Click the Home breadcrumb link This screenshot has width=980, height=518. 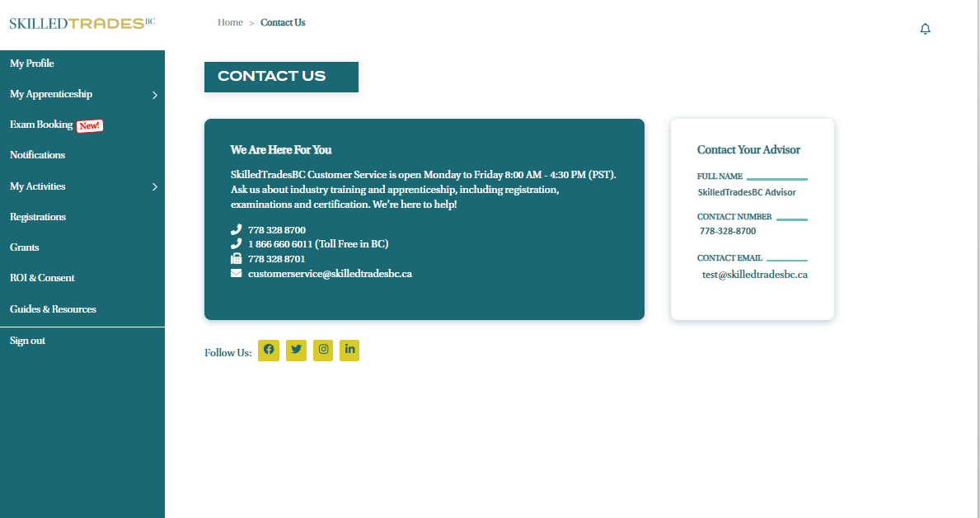[230, 22]
